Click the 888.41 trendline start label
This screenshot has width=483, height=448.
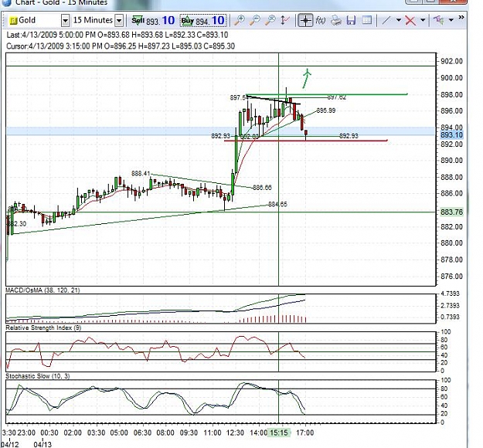(141, 174)
